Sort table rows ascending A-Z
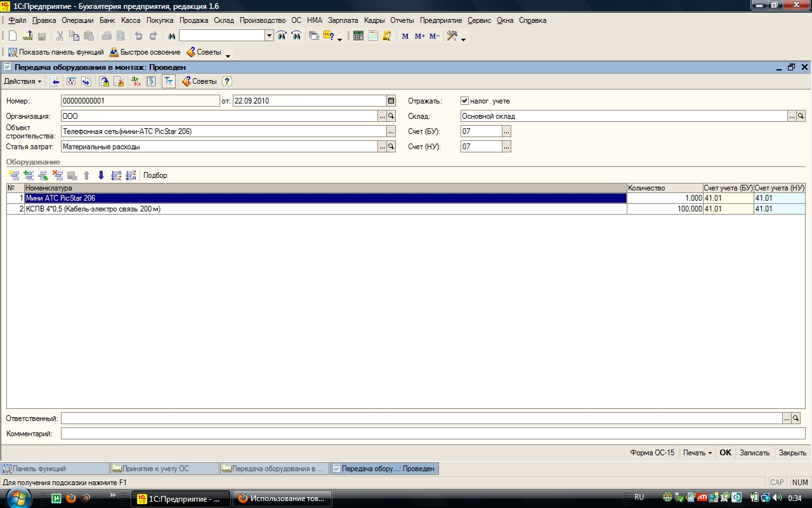 pyautogui.click(x=115, y=175)
